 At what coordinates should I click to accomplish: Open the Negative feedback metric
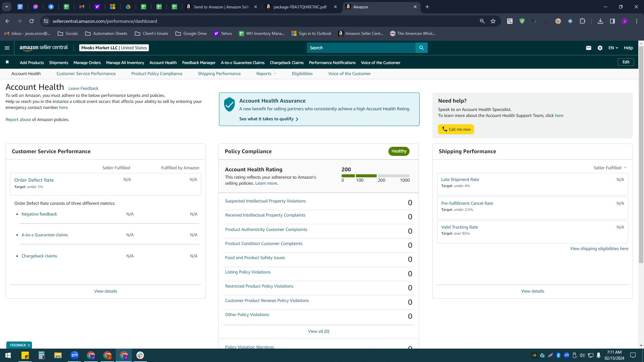click(x=39, y=214)
